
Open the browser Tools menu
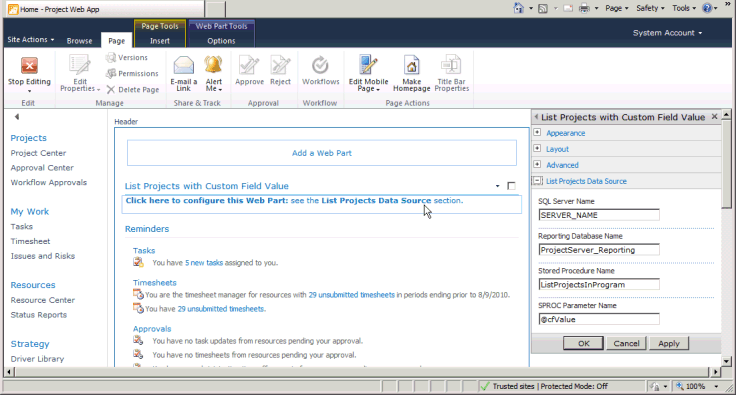pyautogui.click(x=684, y=8)
